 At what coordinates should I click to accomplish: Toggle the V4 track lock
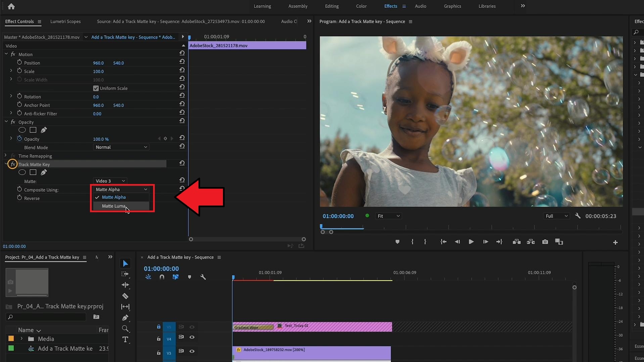tap(158, 339)
